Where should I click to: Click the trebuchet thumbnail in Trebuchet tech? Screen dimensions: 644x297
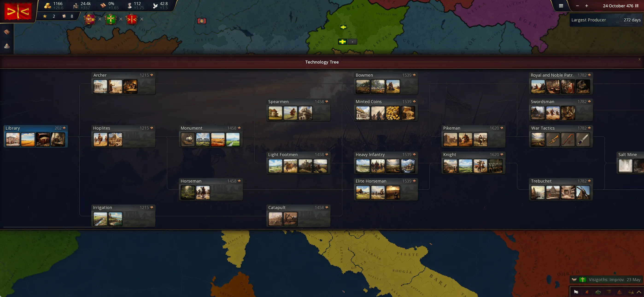coord(583,192)
